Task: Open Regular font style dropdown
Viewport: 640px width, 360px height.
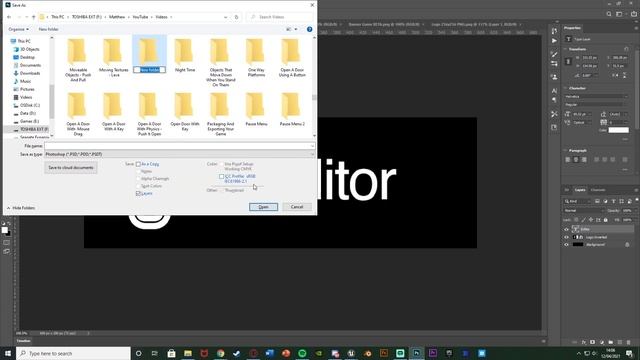Action: click(596, 105)
